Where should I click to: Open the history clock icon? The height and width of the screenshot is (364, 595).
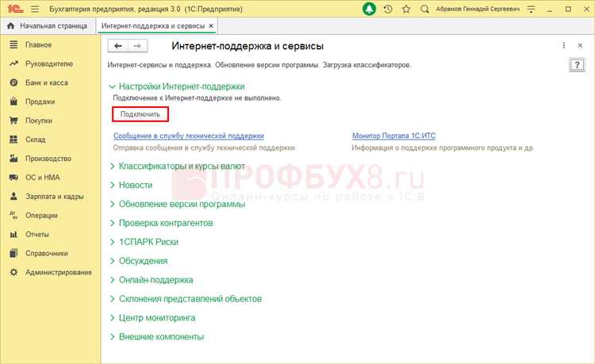pyautogui.click(x=388, y=9)
